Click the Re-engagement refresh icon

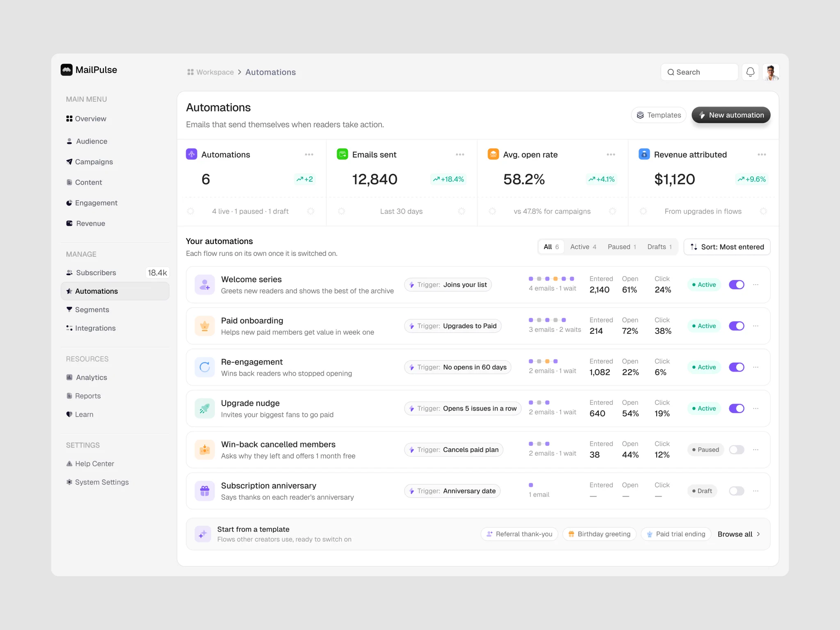pos(205,367)
